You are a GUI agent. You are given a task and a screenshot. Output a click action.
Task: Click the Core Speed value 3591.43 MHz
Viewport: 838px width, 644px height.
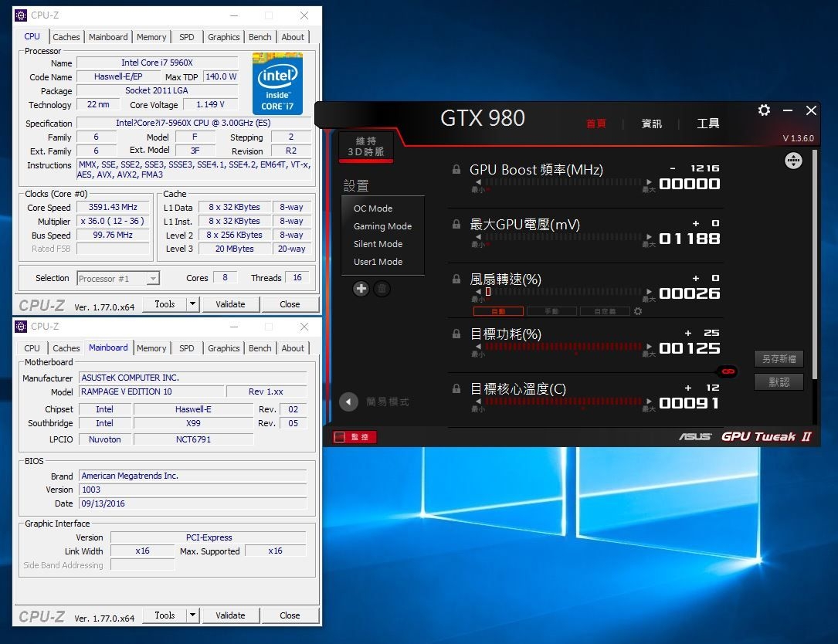(113, 208)
